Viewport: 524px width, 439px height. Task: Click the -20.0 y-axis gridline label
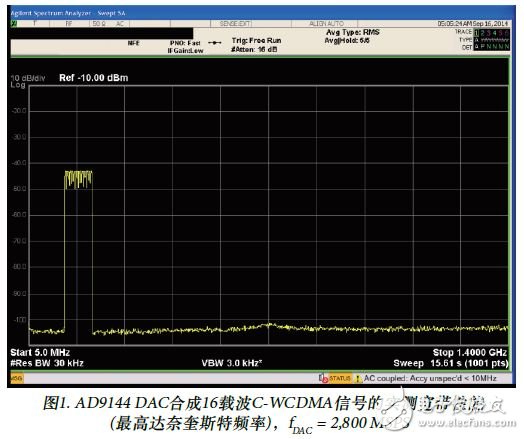19,111
